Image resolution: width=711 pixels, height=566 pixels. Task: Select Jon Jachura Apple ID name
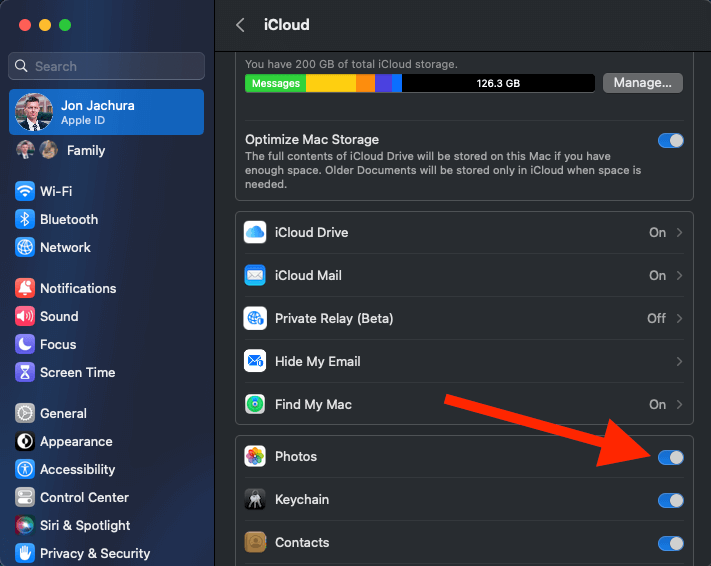[98, 106]
